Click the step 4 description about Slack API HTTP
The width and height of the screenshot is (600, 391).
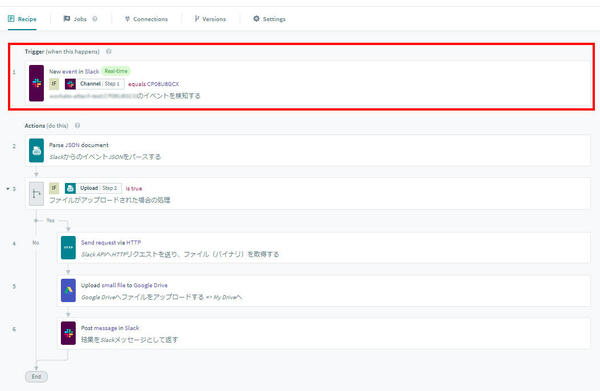pos(180,254)
